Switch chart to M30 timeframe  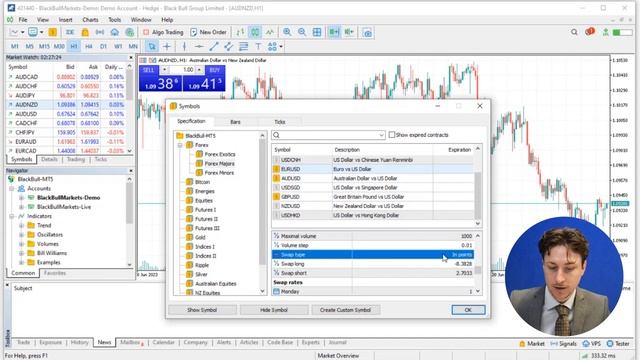59,47
